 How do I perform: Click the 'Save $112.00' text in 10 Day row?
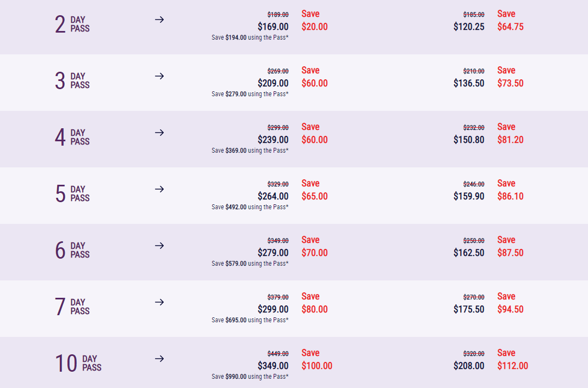coord(512,360)
